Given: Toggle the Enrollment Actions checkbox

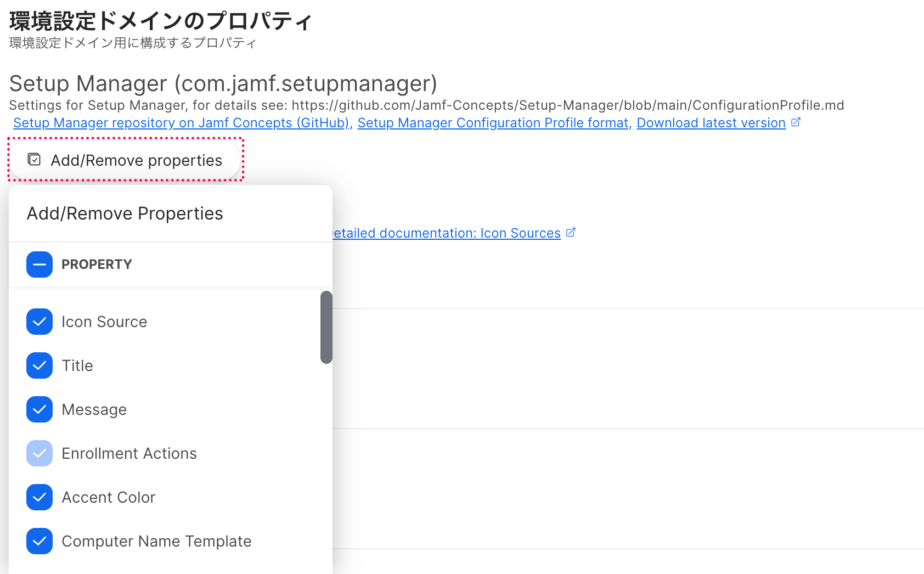Looking at the screenshot, I should [x=40, y=453].
